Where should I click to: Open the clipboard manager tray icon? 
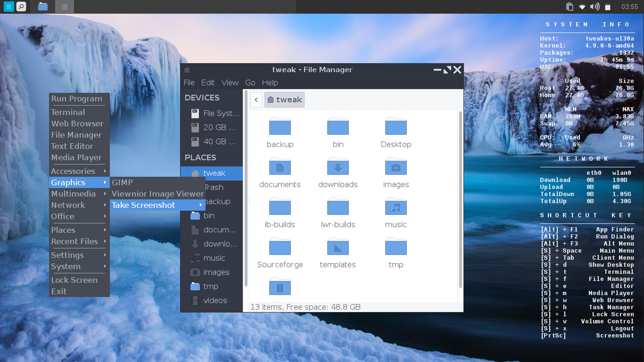click(570, 7)
